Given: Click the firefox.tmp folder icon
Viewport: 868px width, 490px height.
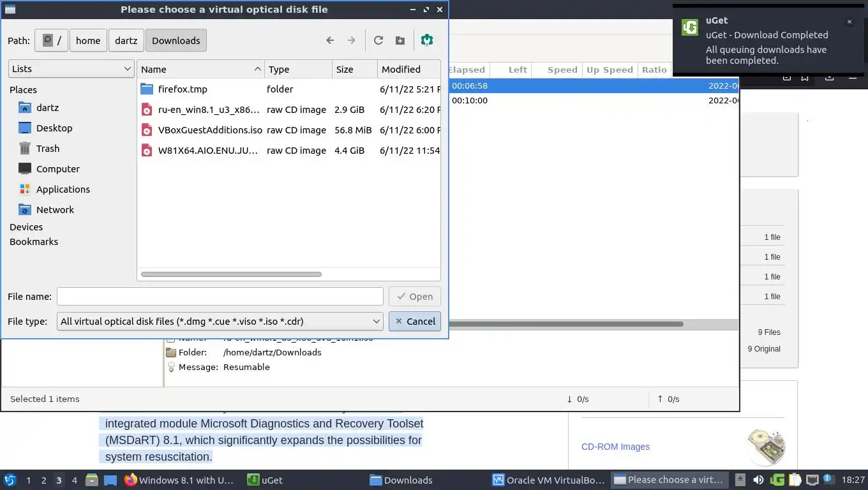Looking at the screenshot, I should (147, 89).
